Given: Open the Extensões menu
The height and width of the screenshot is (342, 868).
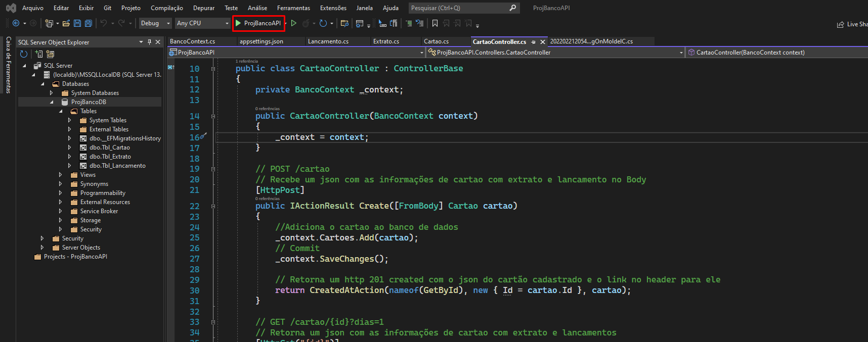Looking at the screenshot, I should (333, 8).
